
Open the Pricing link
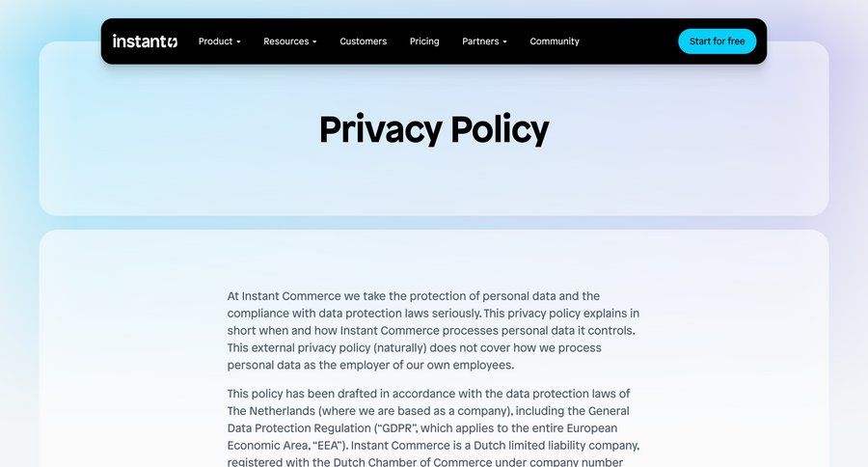(424, 41)
